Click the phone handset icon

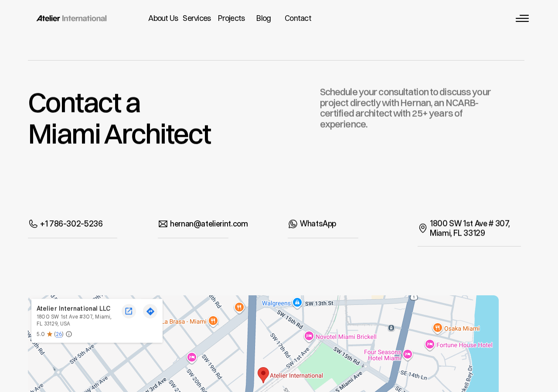(x=33, y=224)
